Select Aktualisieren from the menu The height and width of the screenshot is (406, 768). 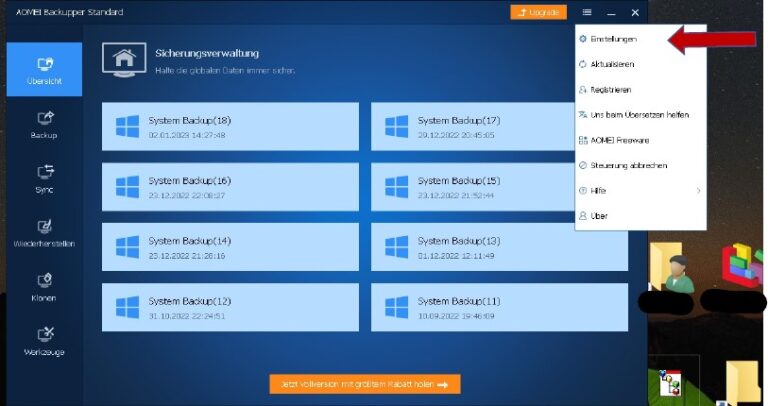tap(641, 64)
